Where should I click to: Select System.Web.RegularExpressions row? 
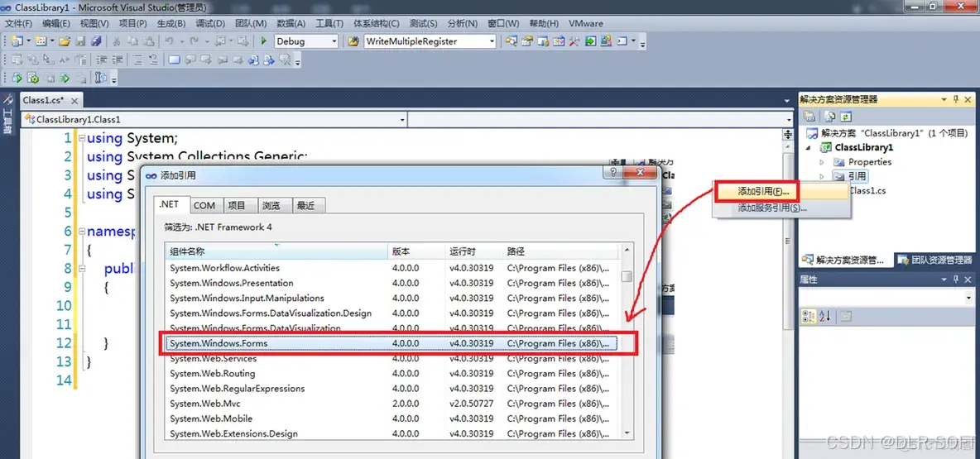point(392,389)
